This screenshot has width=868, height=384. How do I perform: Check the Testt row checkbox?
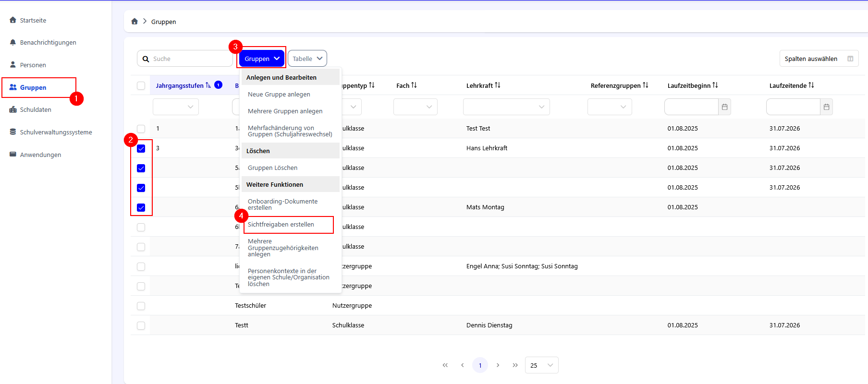click(141, 325)
